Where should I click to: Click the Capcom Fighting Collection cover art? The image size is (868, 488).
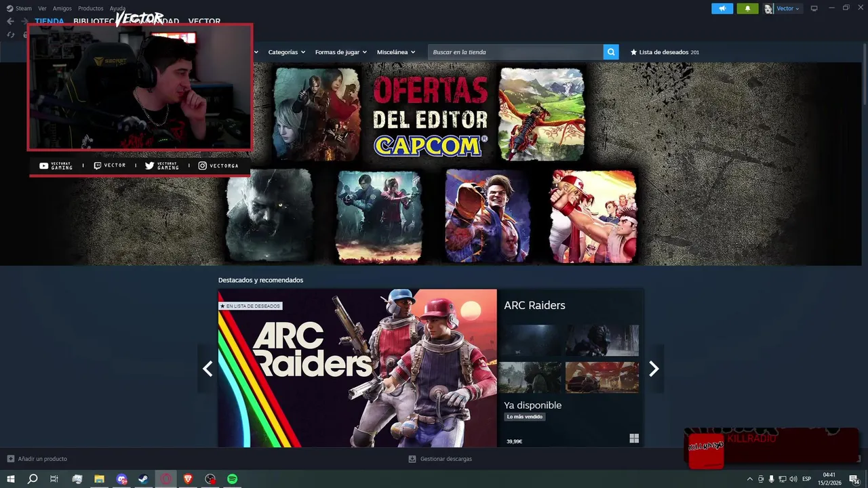click(x=593, y=216)
